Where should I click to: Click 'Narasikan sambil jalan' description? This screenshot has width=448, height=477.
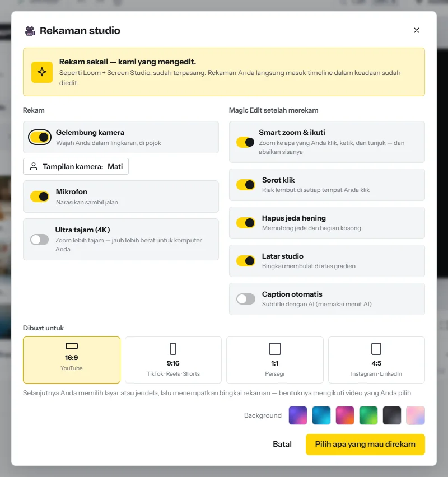87,202
